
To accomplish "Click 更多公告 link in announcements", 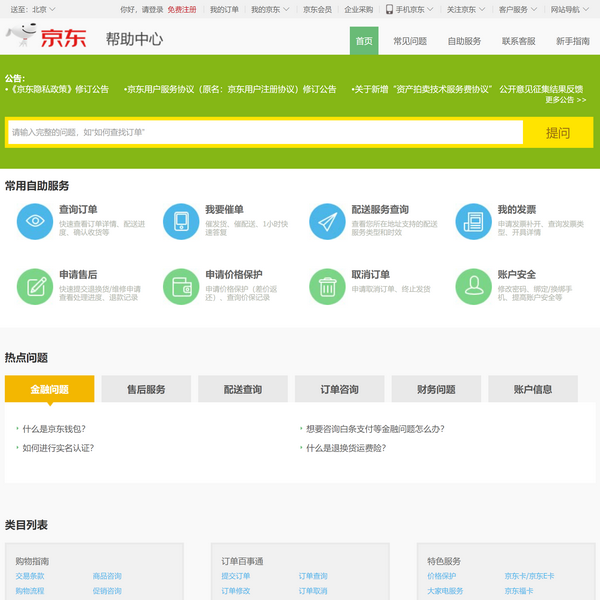I will (565, 100).
